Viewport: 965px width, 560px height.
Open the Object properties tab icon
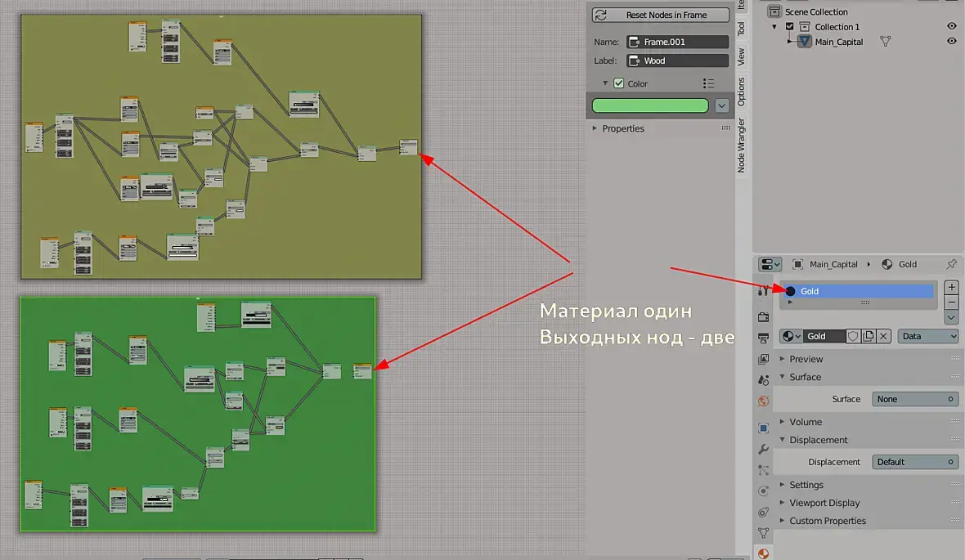tap(763, 428)
